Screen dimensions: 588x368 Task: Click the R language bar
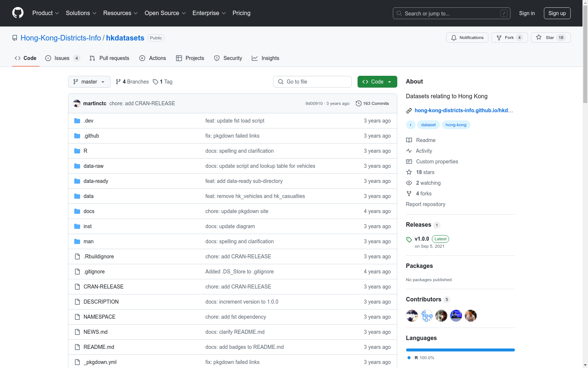(460, 350)
